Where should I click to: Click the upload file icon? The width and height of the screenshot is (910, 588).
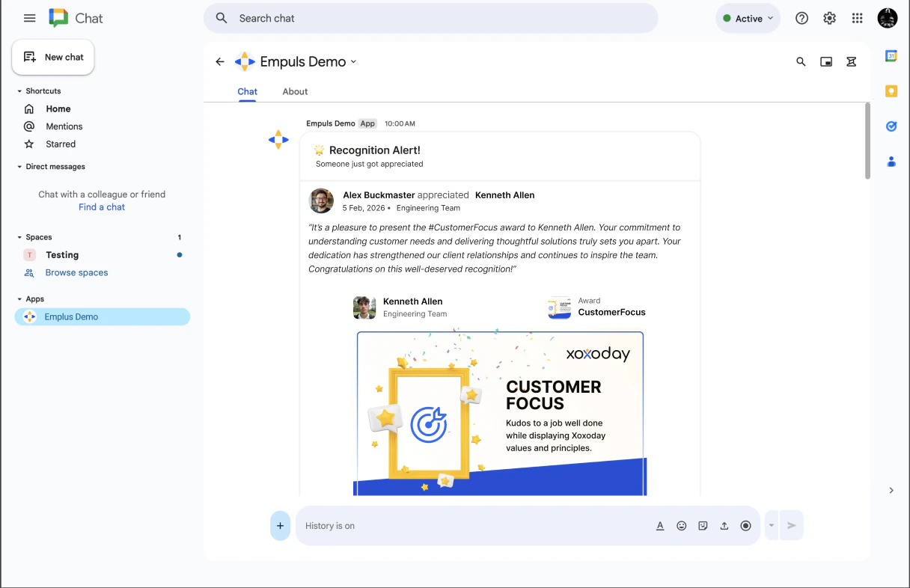point(724,526)
